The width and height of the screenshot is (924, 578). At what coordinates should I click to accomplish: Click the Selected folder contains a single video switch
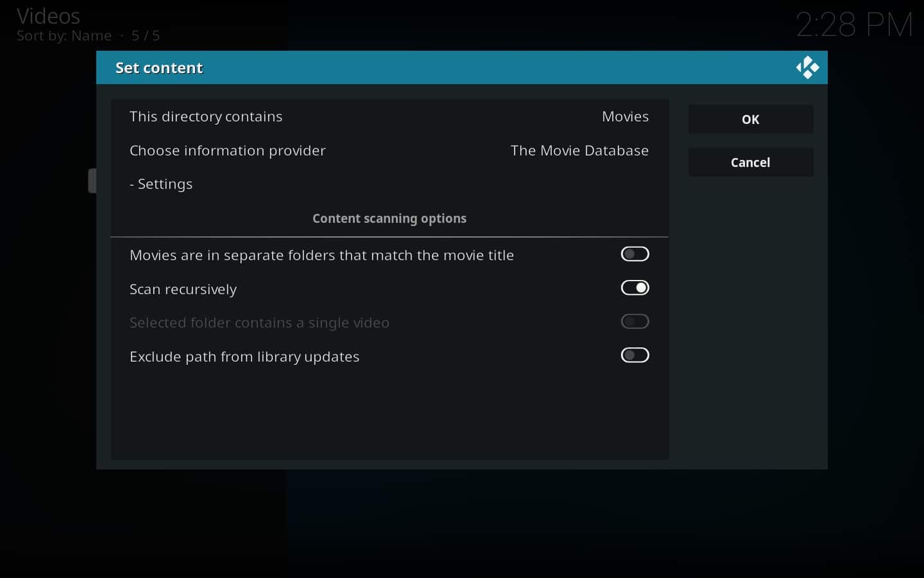click(635, 321)
